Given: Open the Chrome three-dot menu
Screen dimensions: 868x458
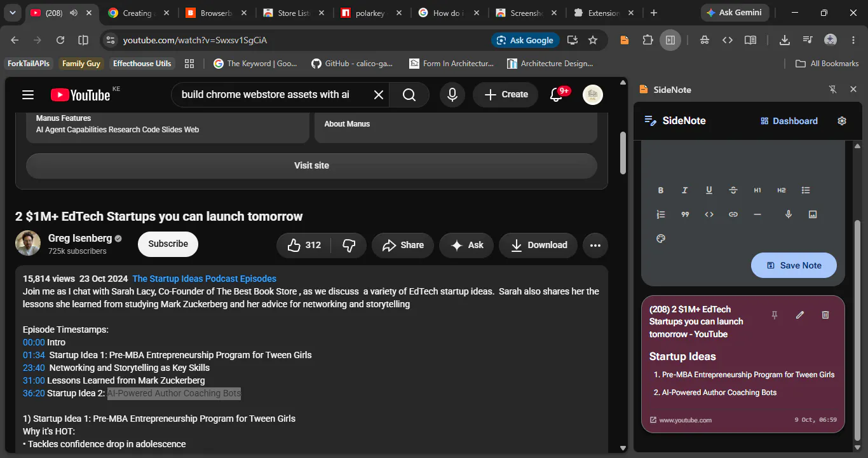Looking at the screenshot, I should point(853,40).
